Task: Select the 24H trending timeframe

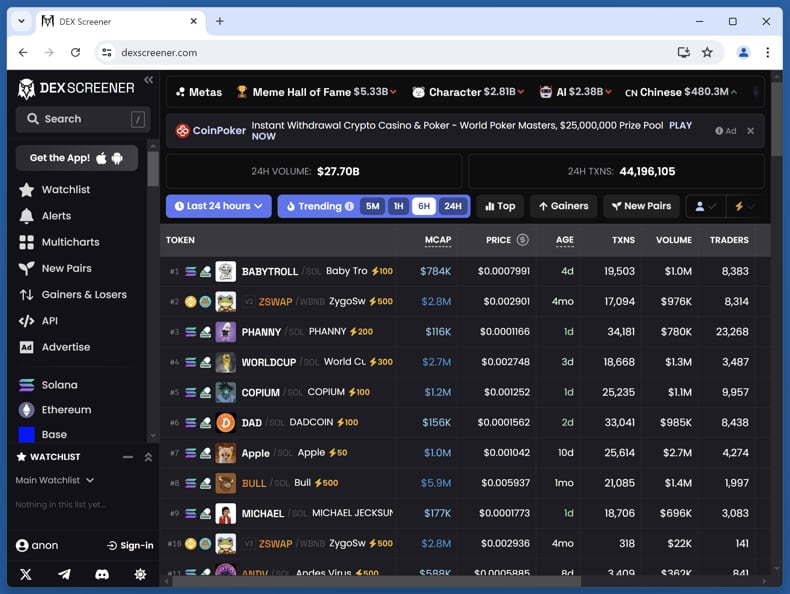Action: (x=452, y=206)
